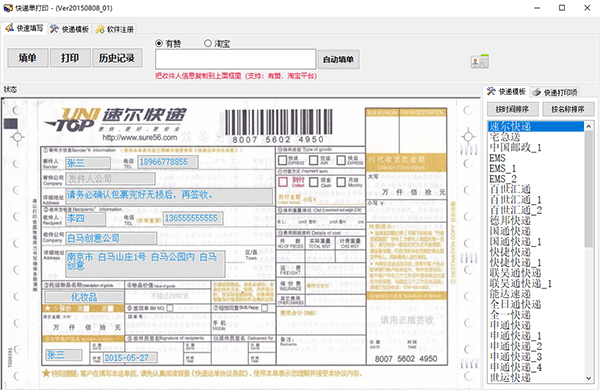Screen dimensions: 600x390
Task: Click recipient phone field 13655555555
Action: pos(193,218)
